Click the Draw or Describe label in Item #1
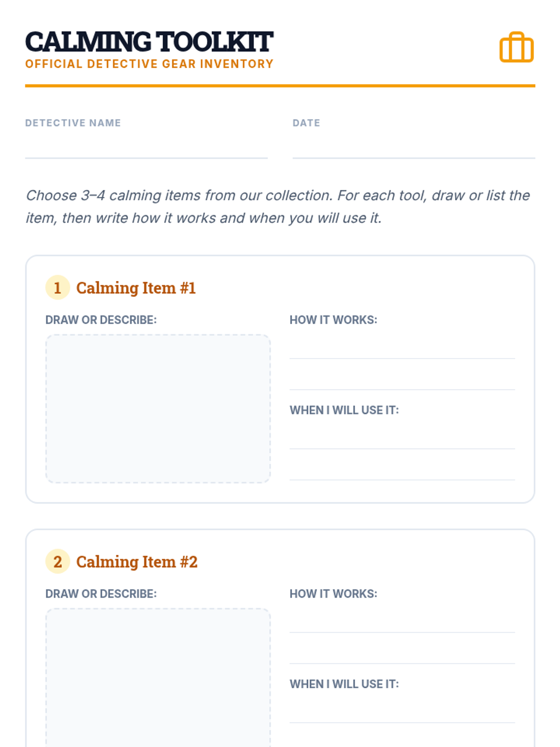560x747 pixels. pyautogui.click(x=101, y=320)
